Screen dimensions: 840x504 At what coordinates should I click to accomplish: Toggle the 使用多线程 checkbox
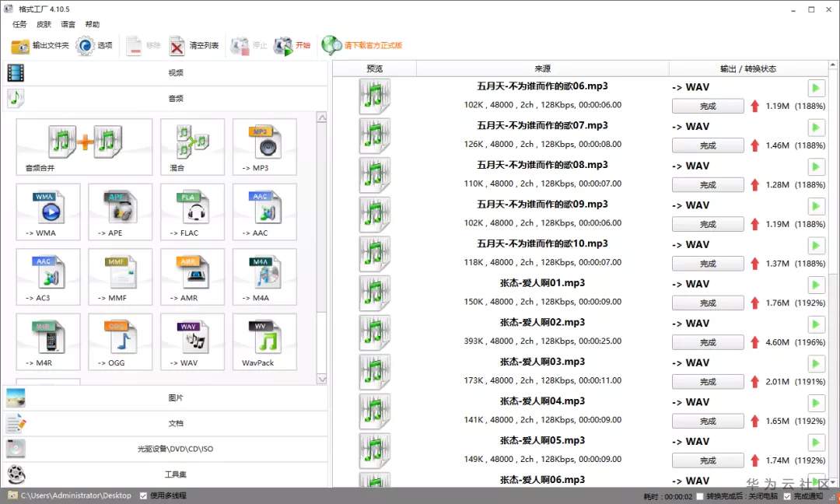(x=144, y=496)
